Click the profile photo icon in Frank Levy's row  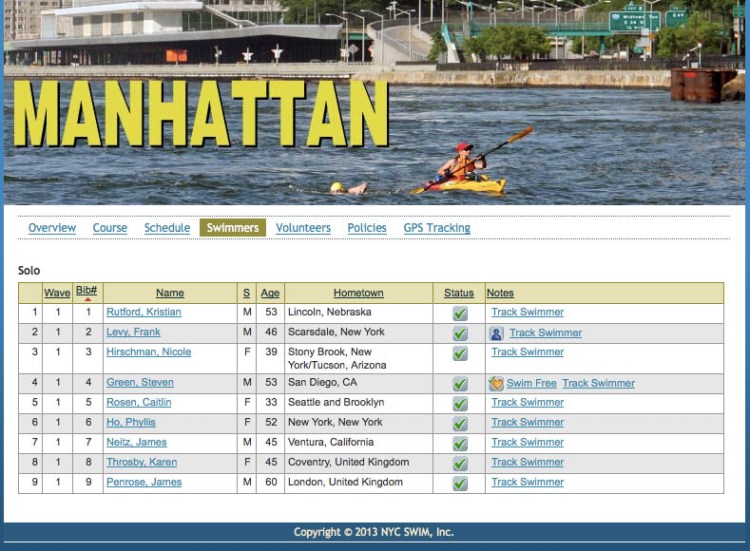point(496,333)
